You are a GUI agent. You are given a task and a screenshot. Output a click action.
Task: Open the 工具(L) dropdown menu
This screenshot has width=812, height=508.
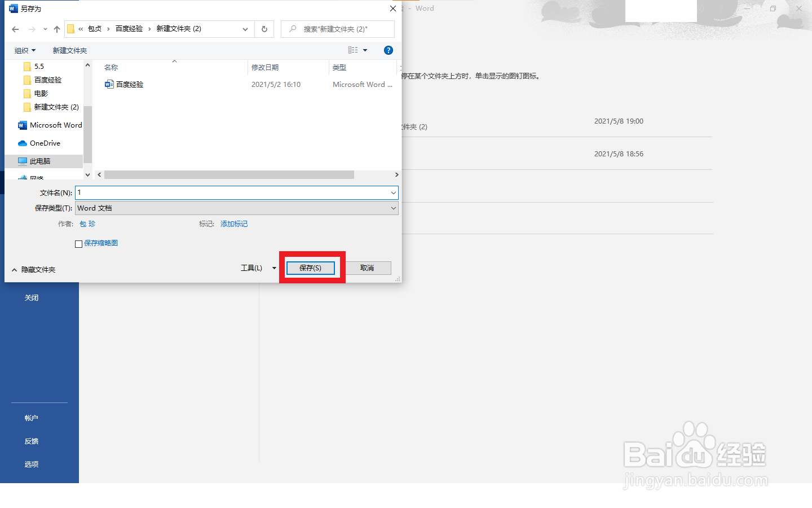258,268
